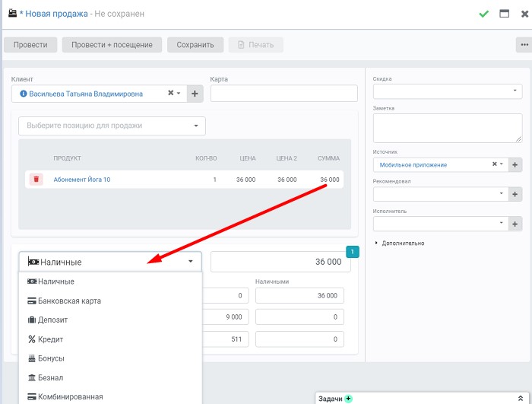The width and height of the screenshot is (532, 404).
Task: Click the info icon before Васильева Татьяна
Action: point(23,94)
